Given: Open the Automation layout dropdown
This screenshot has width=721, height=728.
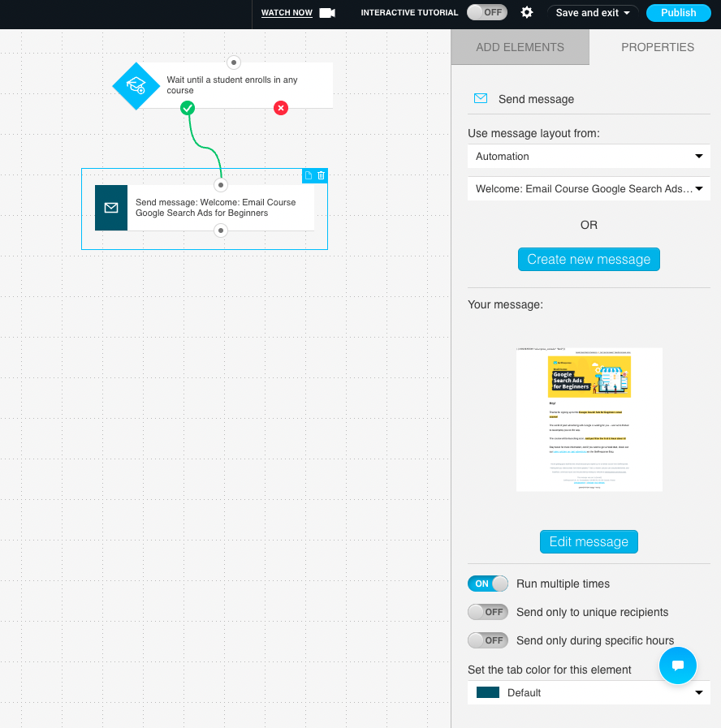Looking at the screenshot, I should point(589,156).
